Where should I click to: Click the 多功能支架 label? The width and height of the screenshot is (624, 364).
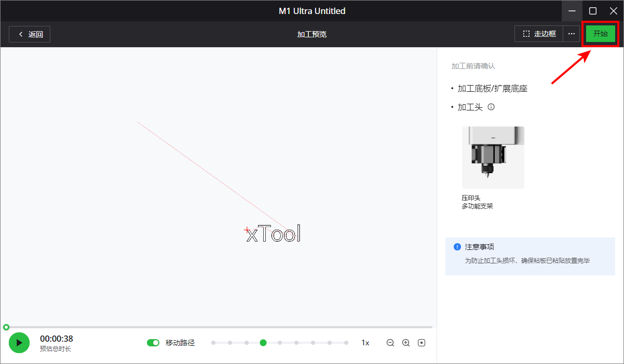[477, 206]
